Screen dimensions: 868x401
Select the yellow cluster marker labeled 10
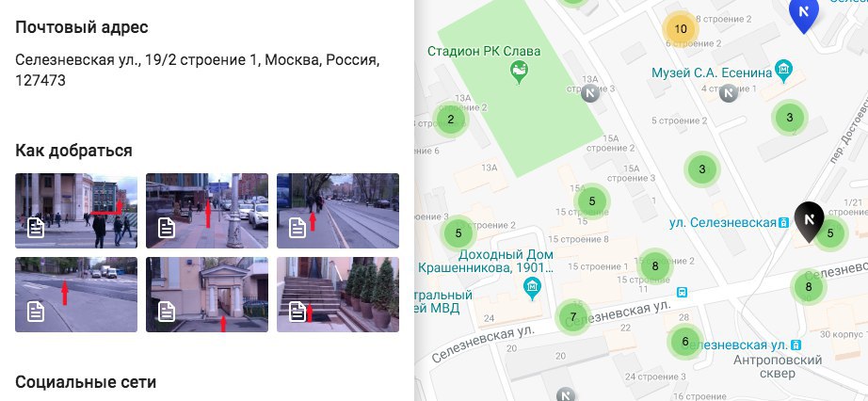[x=681, y=29]
